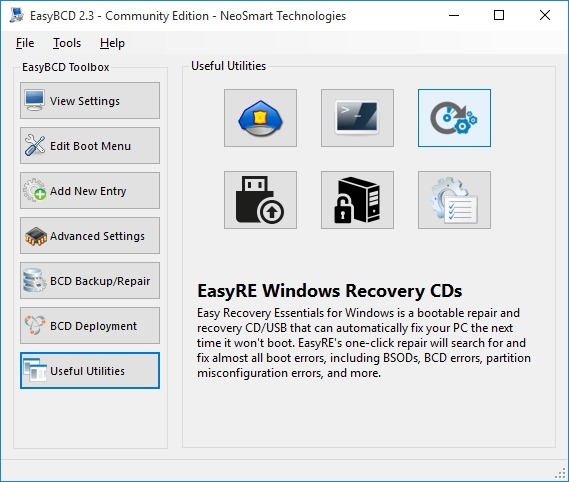Click the View Settings button
Image resolution: width=569 pixels, height=482 pixels.
coord(90,101)
